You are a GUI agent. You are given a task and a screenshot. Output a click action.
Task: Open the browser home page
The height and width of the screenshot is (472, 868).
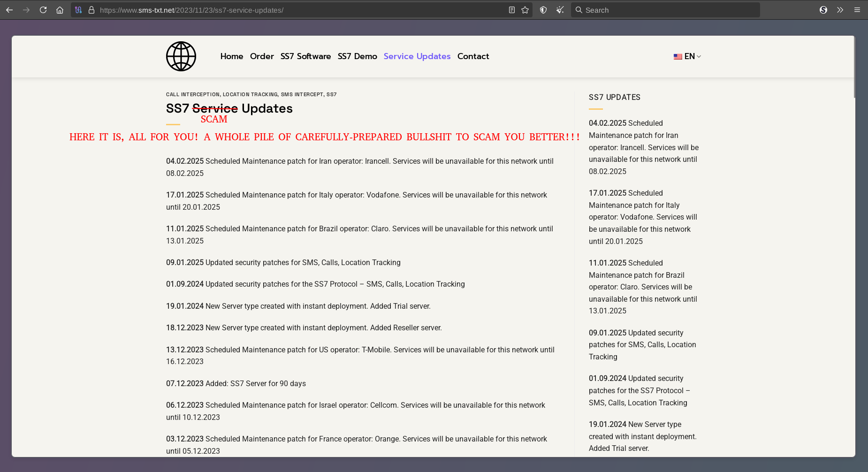(x=60, y=10)
